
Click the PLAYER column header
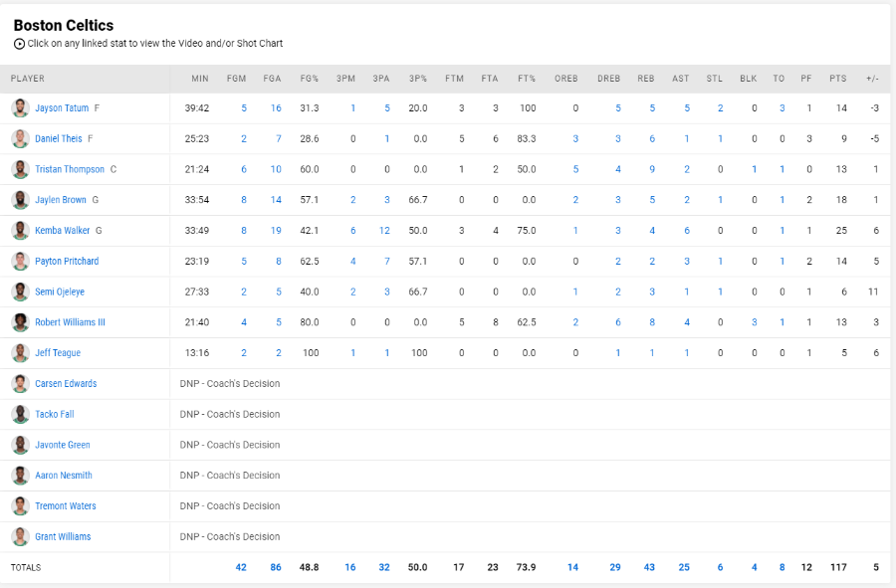[28, 79]
